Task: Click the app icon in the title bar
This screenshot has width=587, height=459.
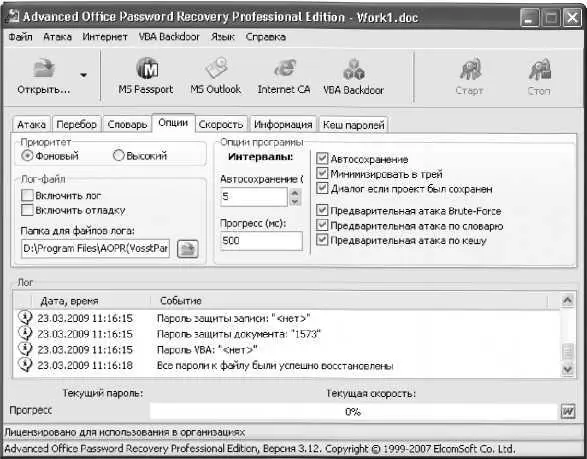Action: click(x=13, y=16)
